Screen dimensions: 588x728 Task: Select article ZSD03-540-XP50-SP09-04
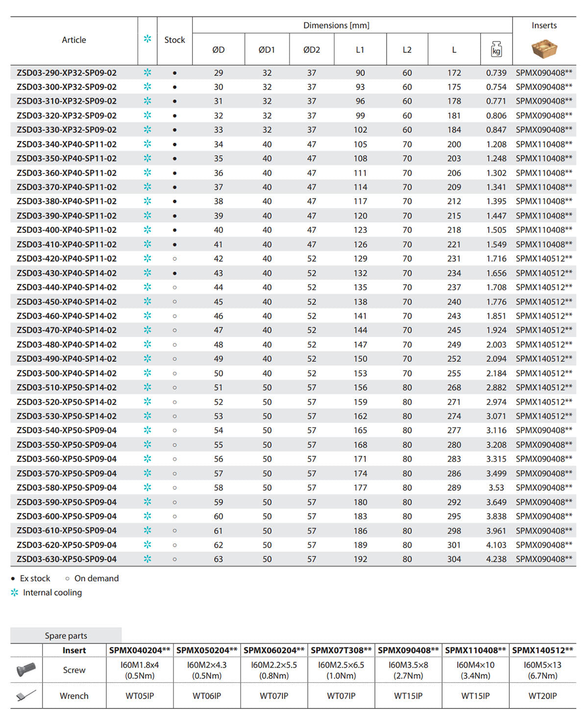click(x=67, y=430)
